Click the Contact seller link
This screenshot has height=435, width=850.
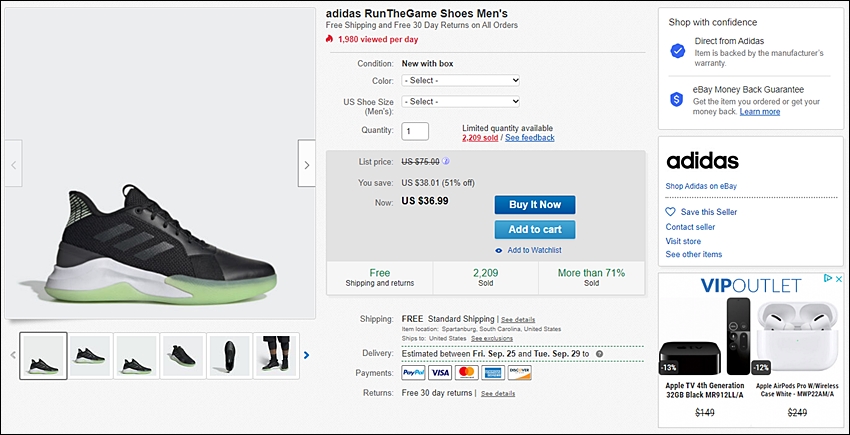click(x=690, y=227)
